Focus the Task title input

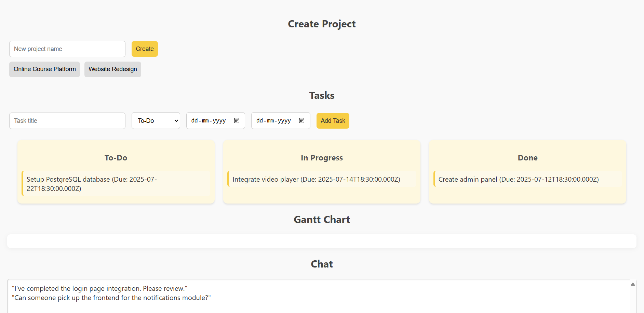67,121
